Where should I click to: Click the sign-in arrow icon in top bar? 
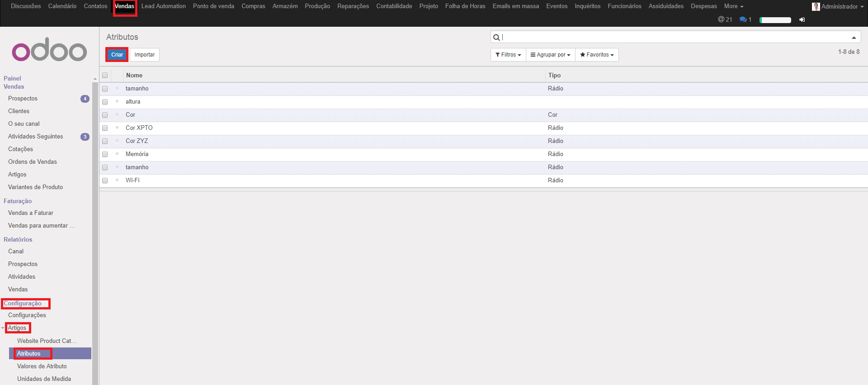(x=802, y=20)
